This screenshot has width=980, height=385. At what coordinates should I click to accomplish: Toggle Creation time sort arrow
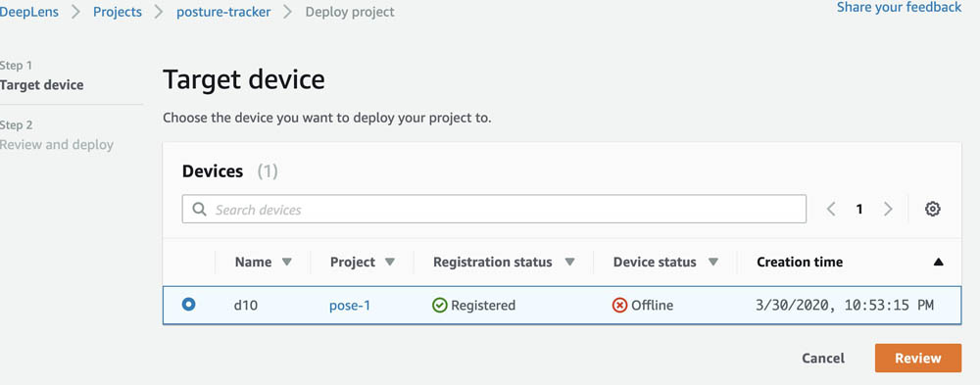[x=938, y=263]
